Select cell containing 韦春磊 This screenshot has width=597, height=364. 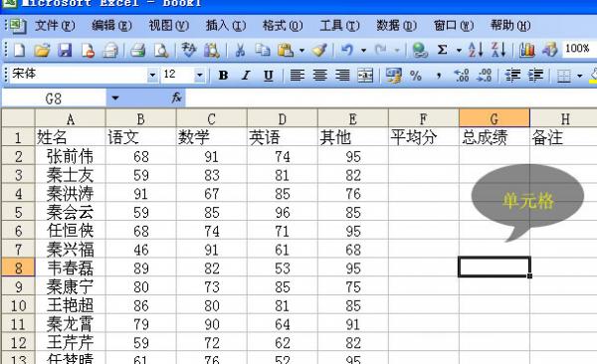(70, 268)
